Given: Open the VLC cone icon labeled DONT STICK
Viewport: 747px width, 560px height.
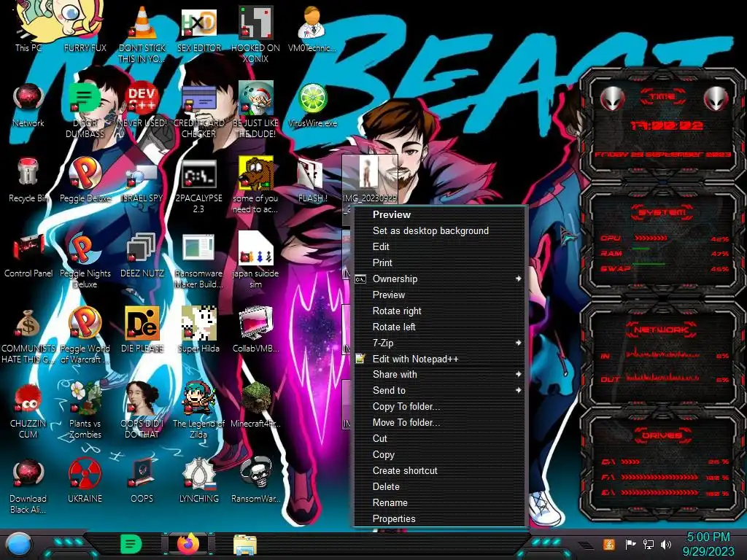Looking at the screenshot, I should pos(142,34).
